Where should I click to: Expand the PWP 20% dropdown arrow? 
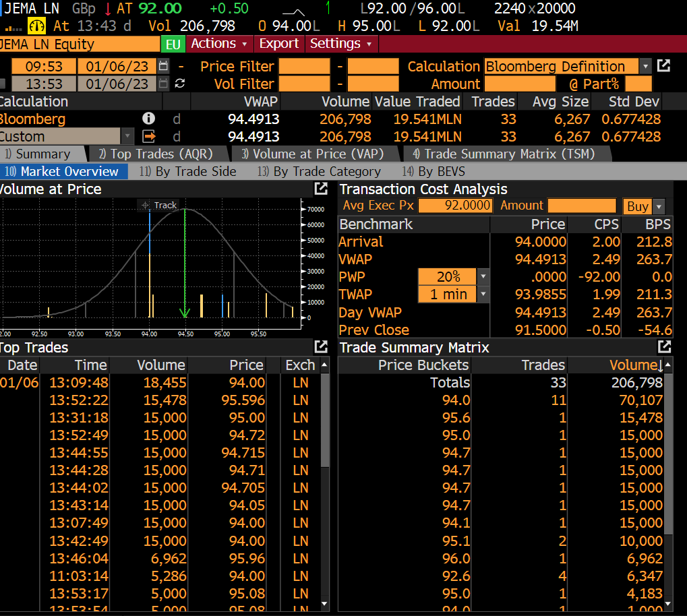(483, 276)
